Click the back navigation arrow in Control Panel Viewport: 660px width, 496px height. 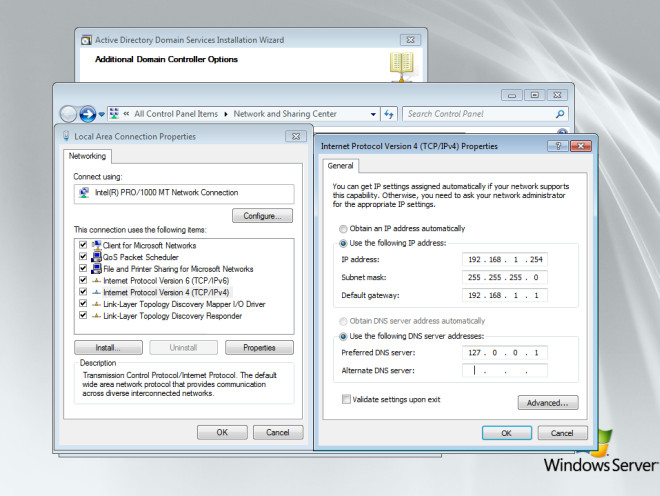coord(68,114)
